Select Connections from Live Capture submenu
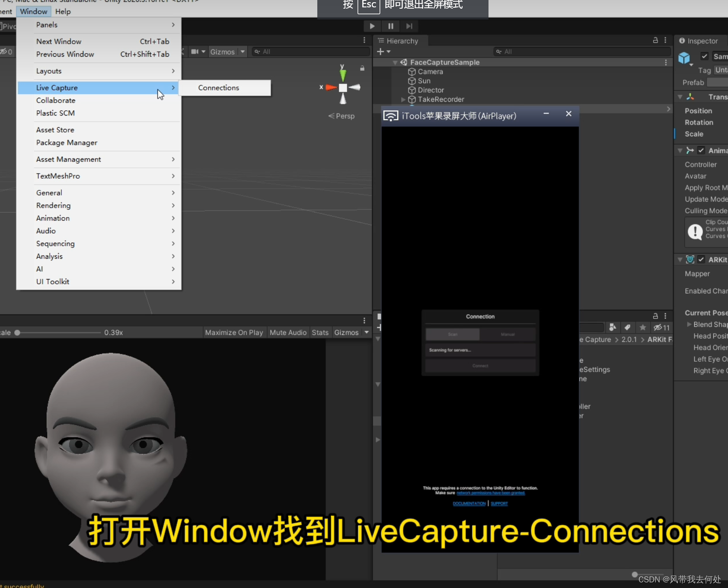 (x=218, y=87)
